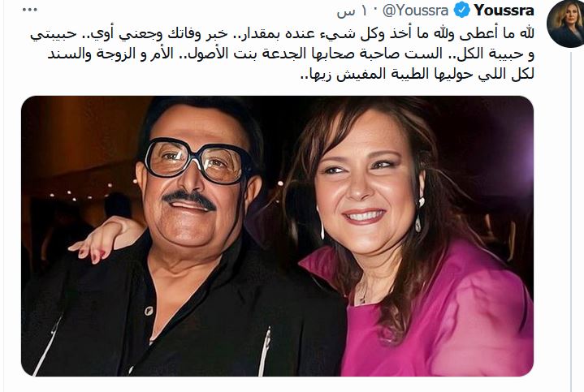Click the bold Youssra display name
This screenshot has width=584, height=392.
[504, 11]
